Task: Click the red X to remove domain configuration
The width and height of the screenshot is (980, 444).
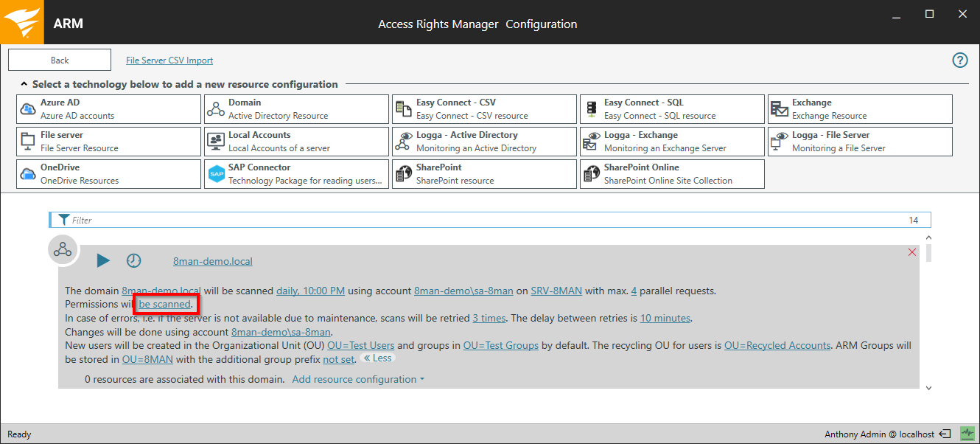Action: pos(912,252)
